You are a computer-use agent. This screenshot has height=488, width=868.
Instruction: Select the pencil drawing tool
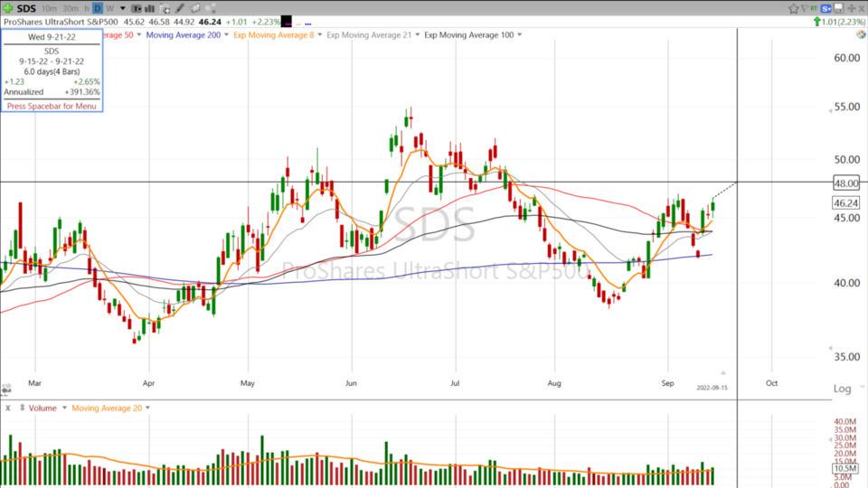(x=180, y=8)
